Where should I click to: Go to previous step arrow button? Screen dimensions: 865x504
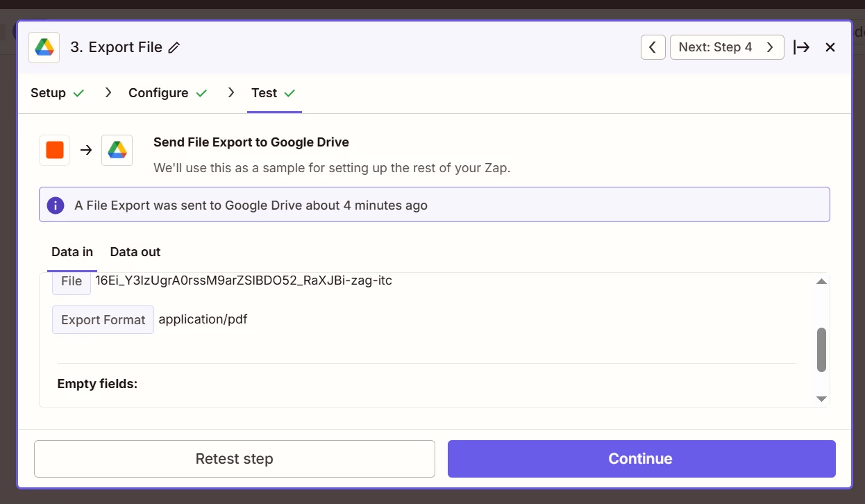point(653,47)
